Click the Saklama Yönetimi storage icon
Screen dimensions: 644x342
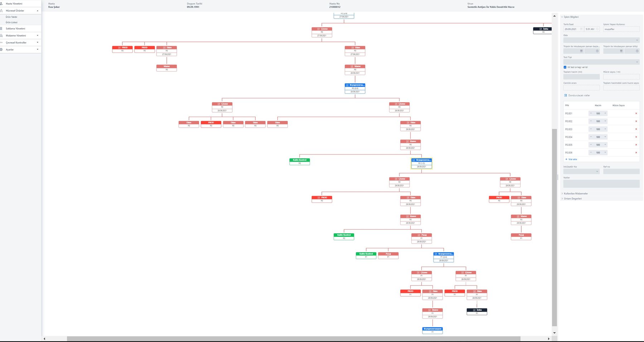tap(1, 29)
